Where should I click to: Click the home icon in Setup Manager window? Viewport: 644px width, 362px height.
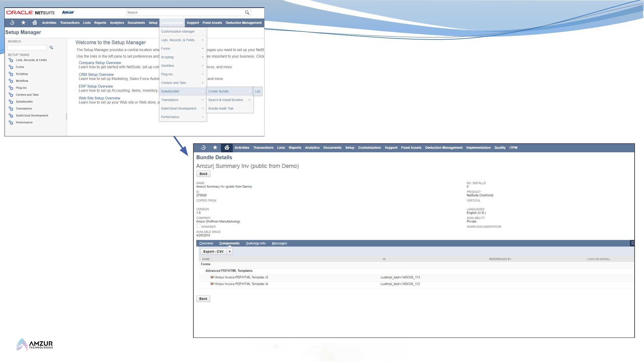click(35, 22)
